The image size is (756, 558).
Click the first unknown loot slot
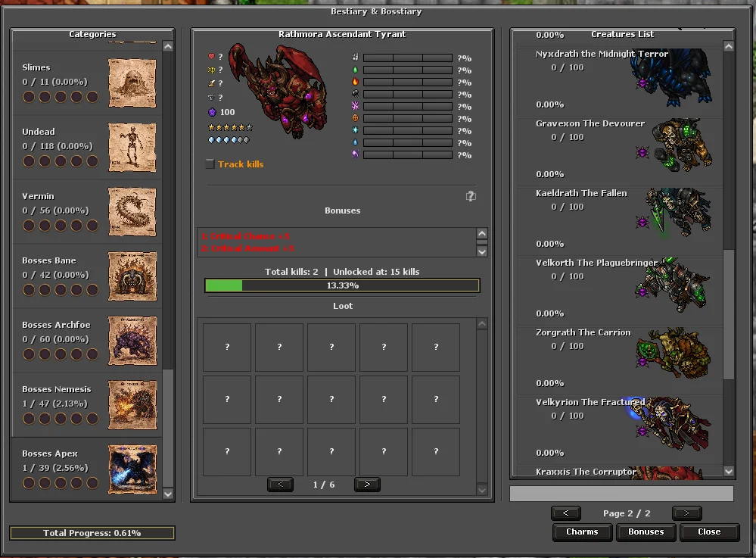(x=227, y=348)
